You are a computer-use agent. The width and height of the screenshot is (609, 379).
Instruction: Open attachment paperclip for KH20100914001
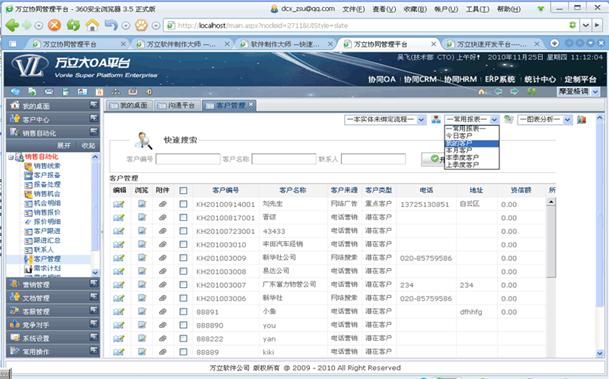tap(162, 204)
